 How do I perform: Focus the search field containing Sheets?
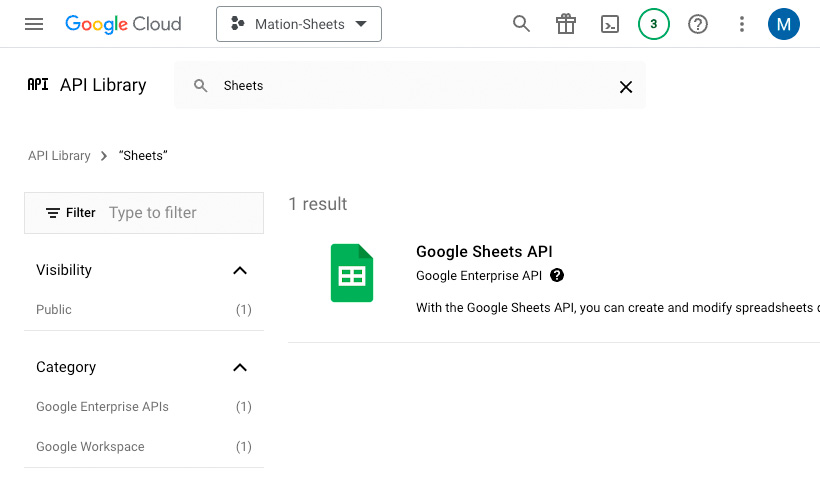409,86
